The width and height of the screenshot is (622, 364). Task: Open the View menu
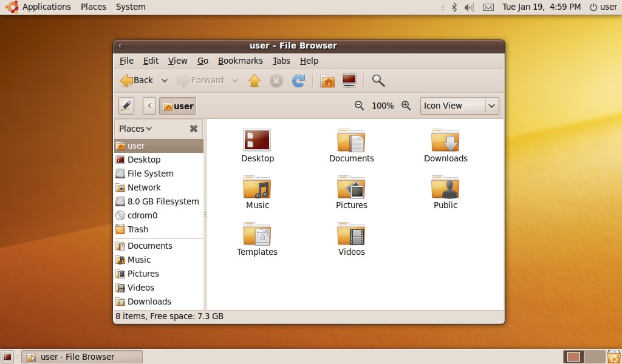point(177,61)
